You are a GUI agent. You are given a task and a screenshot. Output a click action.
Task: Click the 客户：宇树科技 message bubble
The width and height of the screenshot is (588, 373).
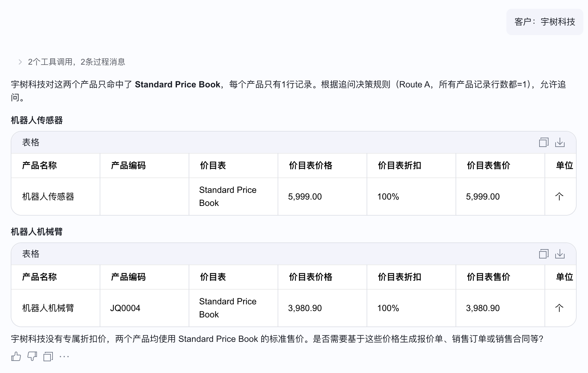[x=545, y=22]
